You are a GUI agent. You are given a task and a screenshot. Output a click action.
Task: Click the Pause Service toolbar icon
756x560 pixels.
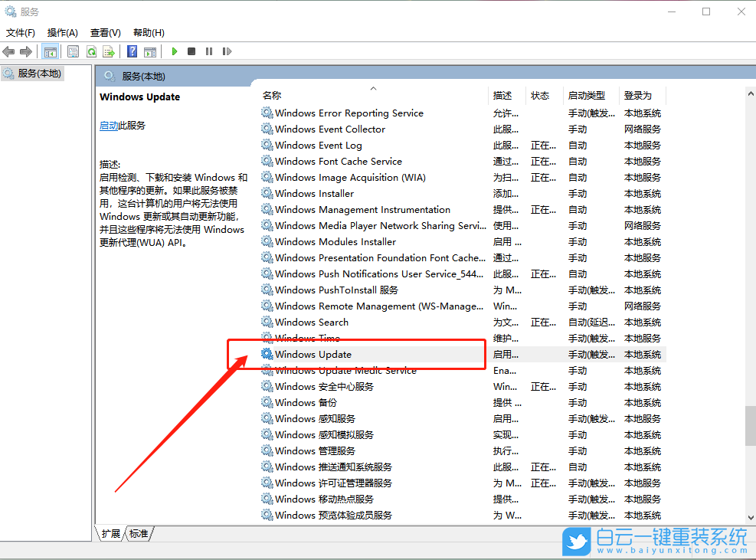pyautogui.click(x=210, y=51)
